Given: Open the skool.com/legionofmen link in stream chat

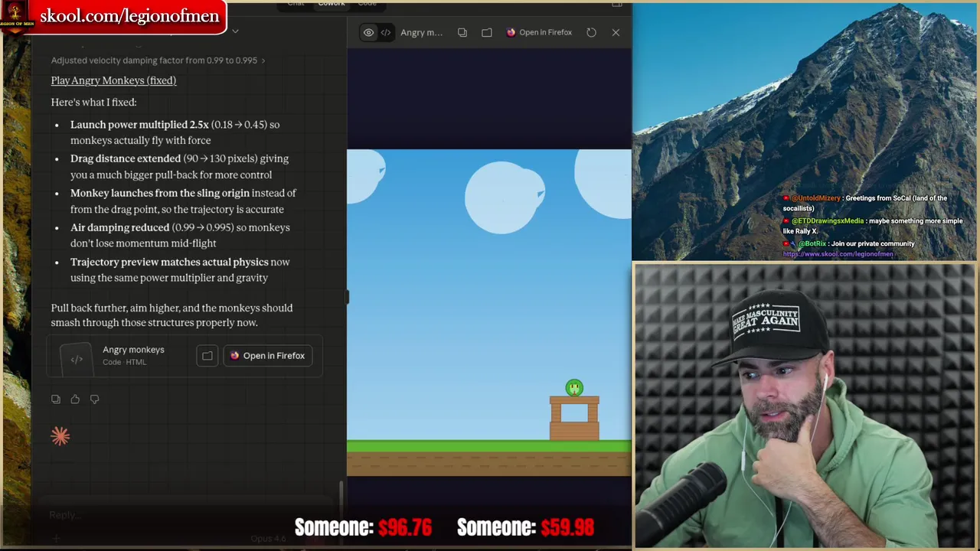Looking at the screenshot, I should click(x=838, y=254).
